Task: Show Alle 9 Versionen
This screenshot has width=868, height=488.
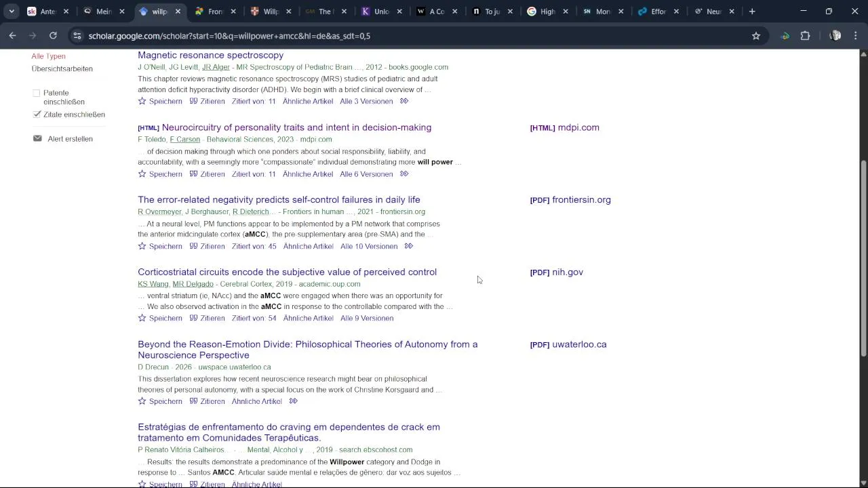Action: click(367, 318)
